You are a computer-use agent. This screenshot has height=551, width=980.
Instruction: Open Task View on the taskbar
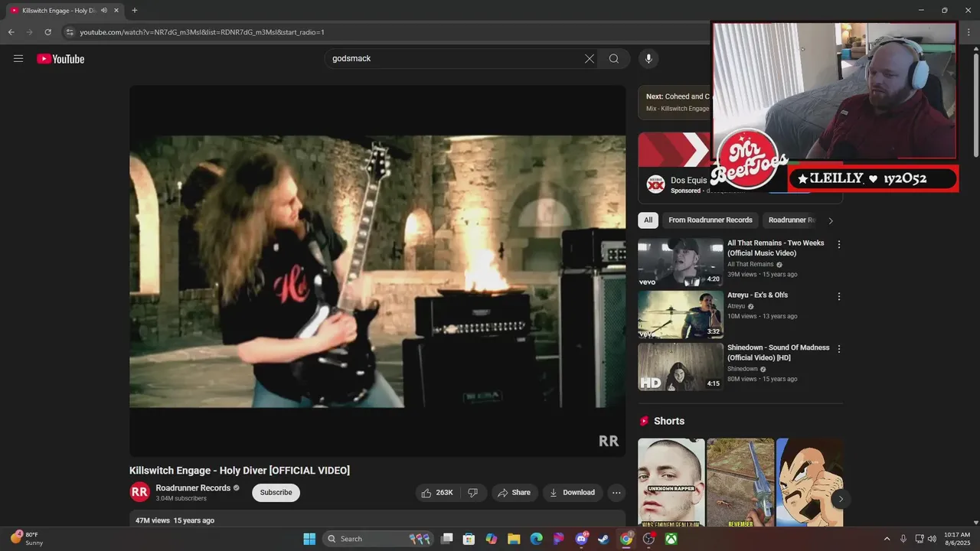pyautogui.click(x=447, y=539)
